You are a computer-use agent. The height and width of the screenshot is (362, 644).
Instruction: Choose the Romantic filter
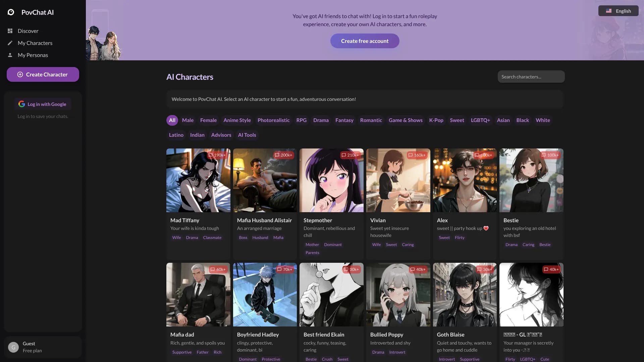point(371,120)
